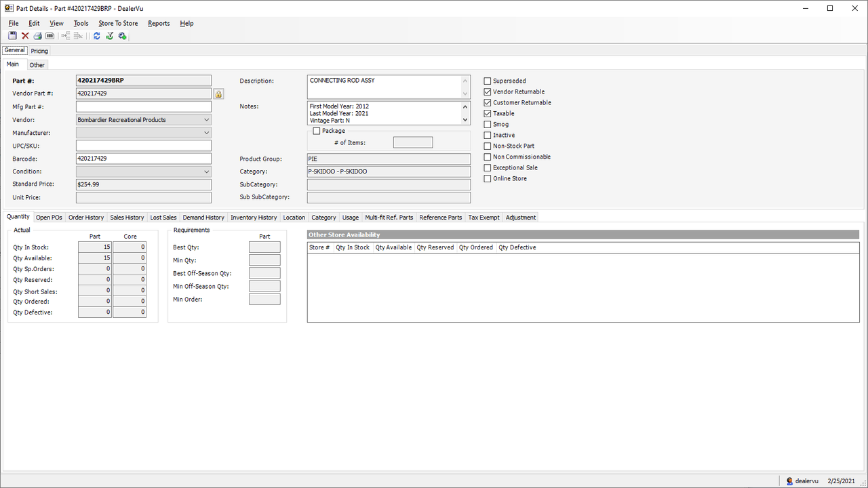Open the Adjustment tab
Screen dimensions: 868x488
[x=521, y=218]
